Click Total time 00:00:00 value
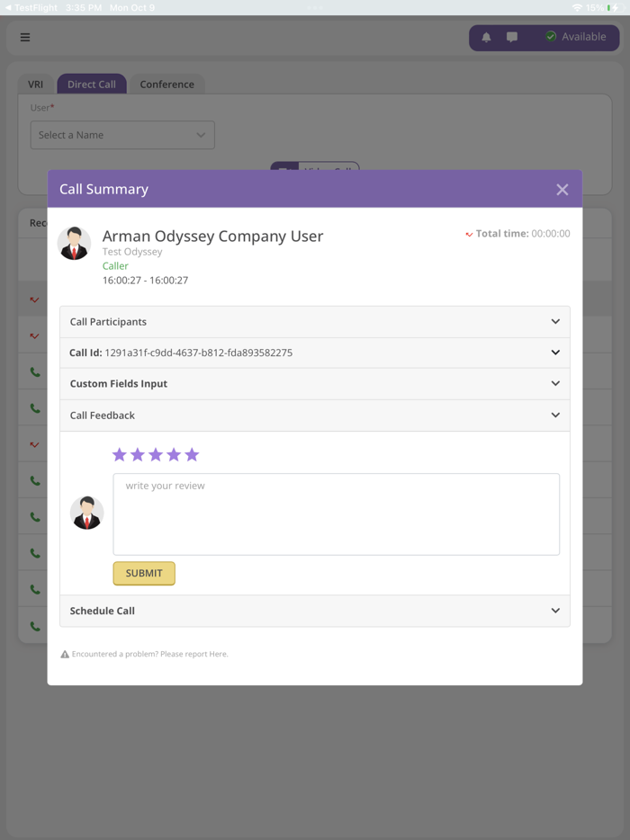This screenshot has width=630, height=840. (x=551, y=234)
